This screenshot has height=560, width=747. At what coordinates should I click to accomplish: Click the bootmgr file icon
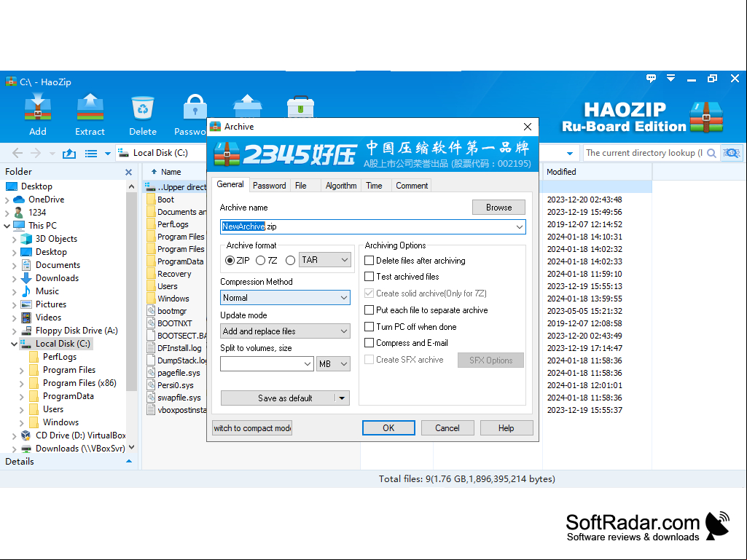pyautogui.click(x=151, y=311)
